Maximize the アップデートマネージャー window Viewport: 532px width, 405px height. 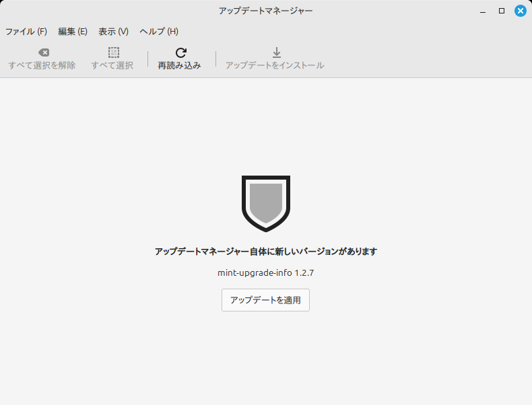[502, 11]
